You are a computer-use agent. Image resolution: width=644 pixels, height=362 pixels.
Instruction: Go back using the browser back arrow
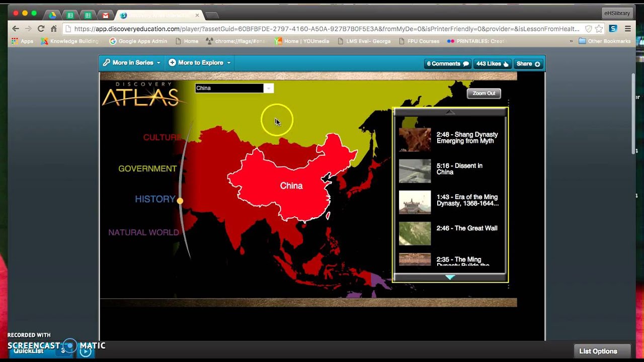click(16, 29)
